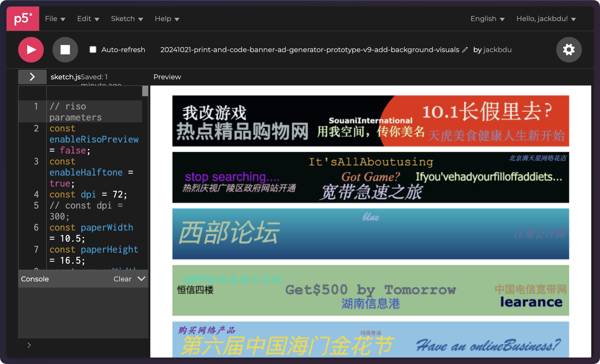Click the blue gradient banner in preview
This screenshot has height=364, width=600.
click(x=370, y=234)
